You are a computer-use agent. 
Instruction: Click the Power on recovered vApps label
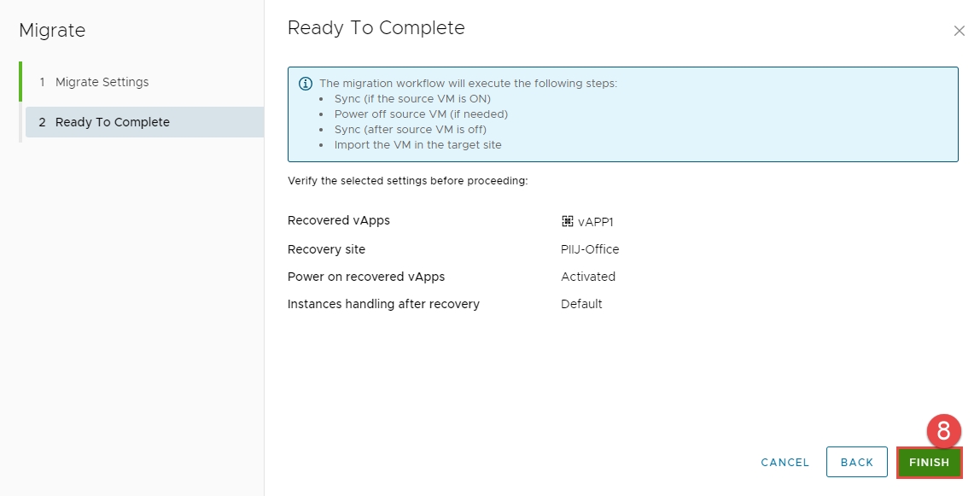[366, 277]
